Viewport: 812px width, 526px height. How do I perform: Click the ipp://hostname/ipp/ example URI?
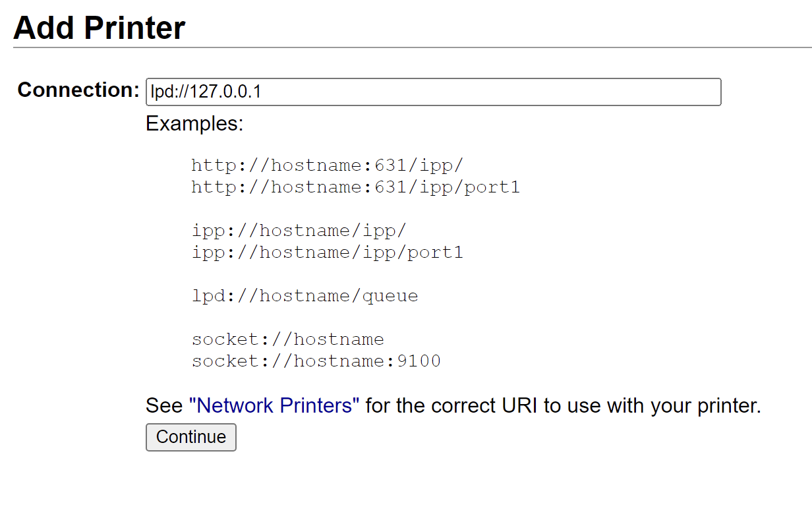(298, 230)
